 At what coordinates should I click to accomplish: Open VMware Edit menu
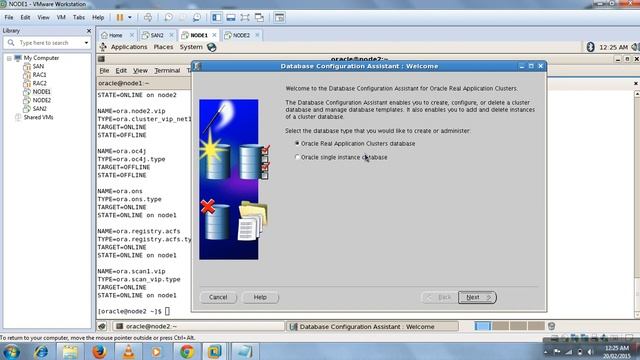pyautogui.click(x=25, y=18)
